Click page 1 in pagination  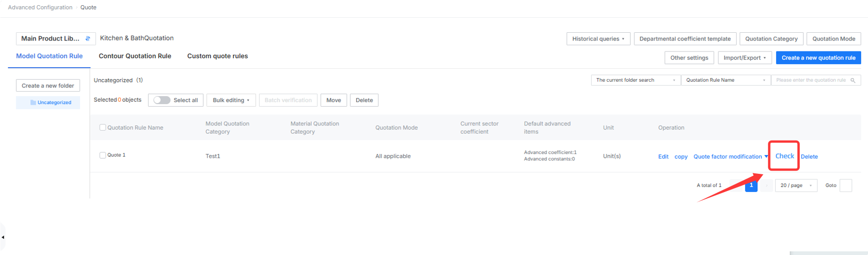pyautogui.click(x=751, y=185)
